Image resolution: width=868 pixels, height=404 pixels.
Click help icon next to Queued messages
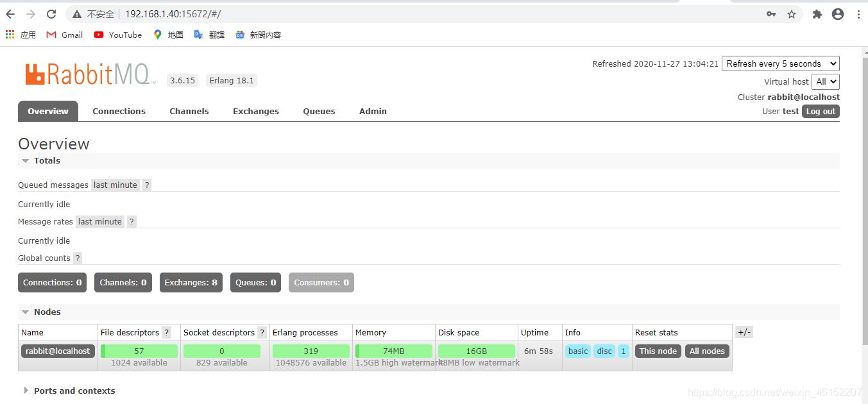[x=147, y=185]
